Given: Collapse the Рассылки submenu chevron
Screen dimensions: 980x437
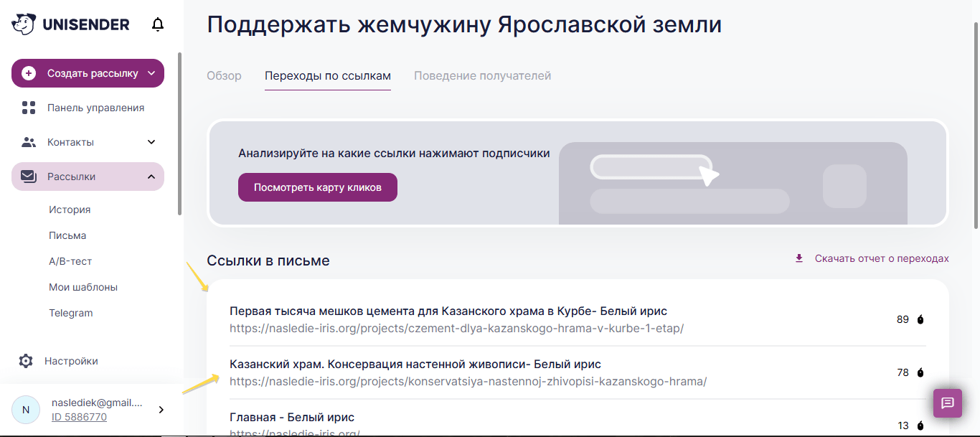Looking at the screenshot, I should click(x=151, y=177).
